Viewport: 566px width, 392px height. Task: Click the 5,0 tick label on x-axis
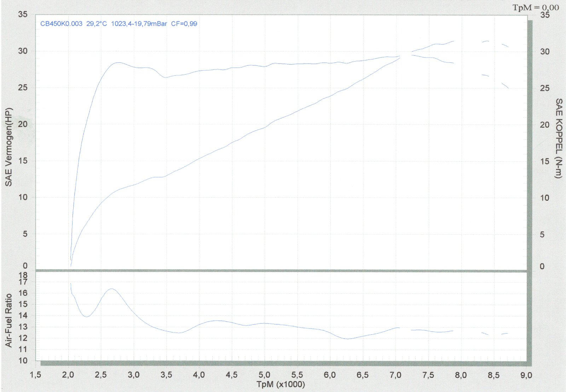264,375
